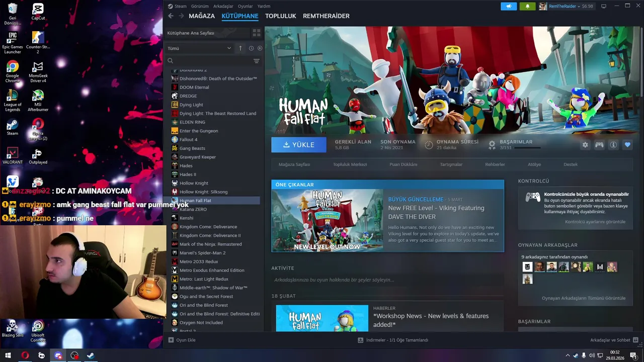644x362 pixels.
Task: Switch library to grid view icon
Action: click(257, 33)
